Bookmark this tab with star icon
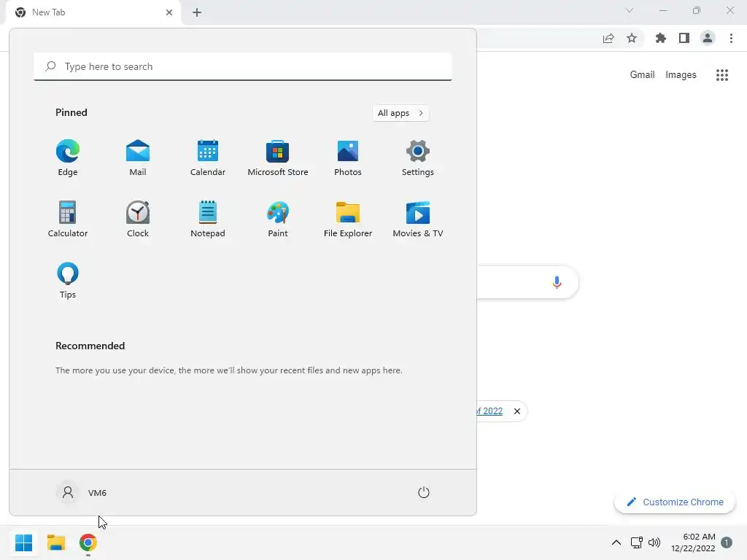 pos(632,38)
